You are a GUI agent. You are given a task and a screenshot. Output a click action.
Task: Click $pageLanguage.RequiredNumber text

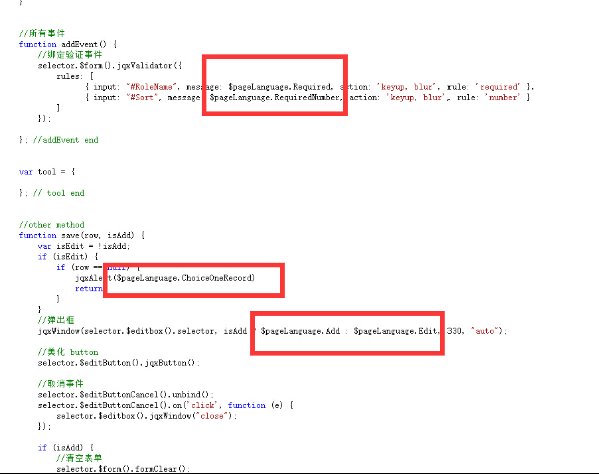tap(275, 97)
